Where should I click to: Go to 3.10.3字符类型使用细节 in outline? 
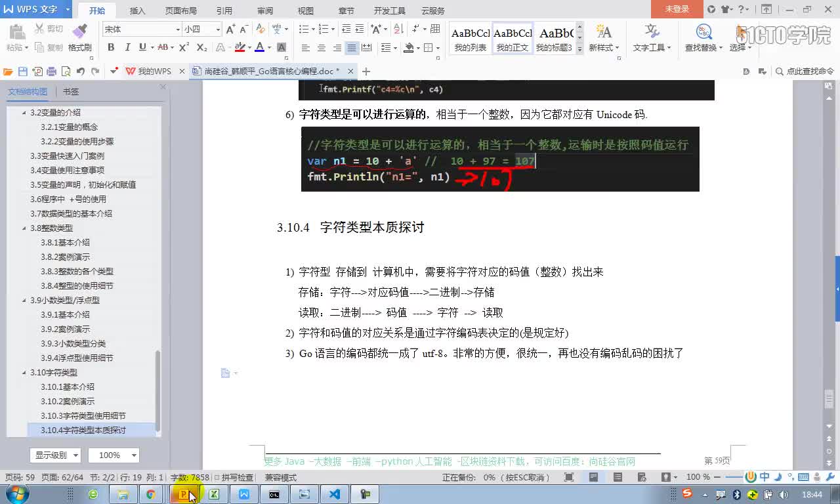[x=83, y=415]
